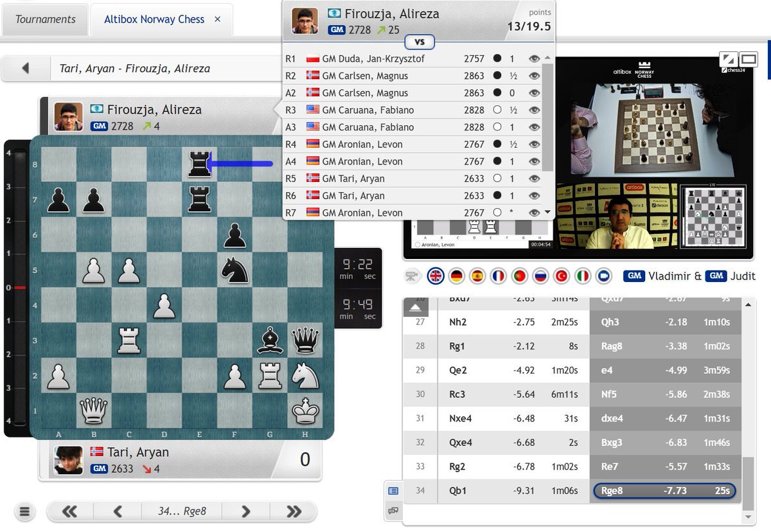Image resolution: width=771 pixels, height=532 pixels.
Task: Select English commentary (UK flag)
Action: point(435,276)
